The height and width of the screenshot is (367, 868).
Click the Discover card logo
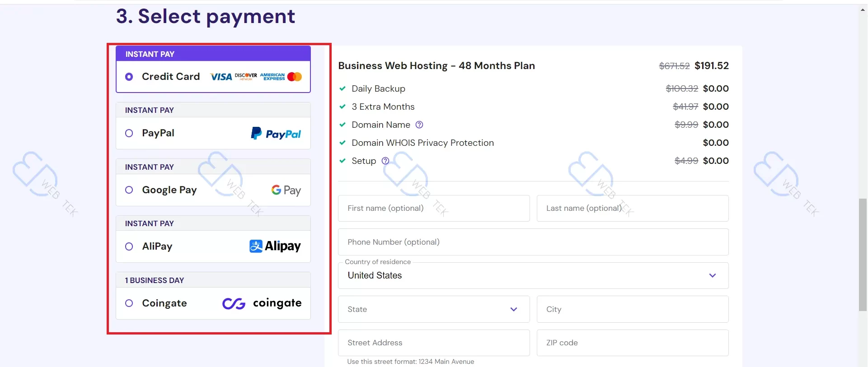point(246,76)
